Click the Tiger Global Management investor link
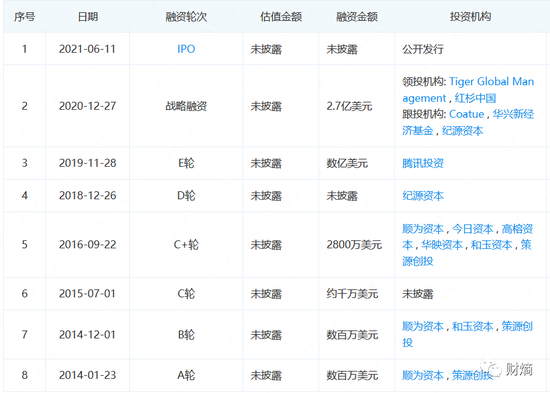The image size is (550, 393). [x=492, y=81]
